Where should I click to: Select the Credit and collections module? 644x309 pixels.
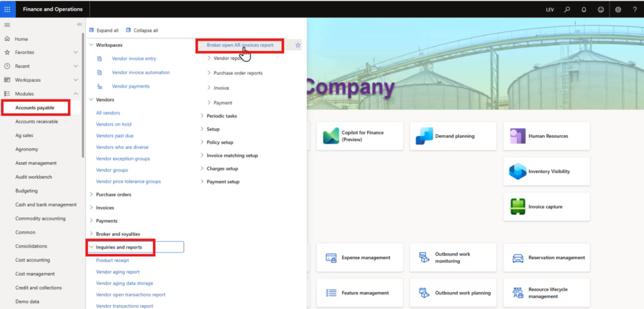38,288
